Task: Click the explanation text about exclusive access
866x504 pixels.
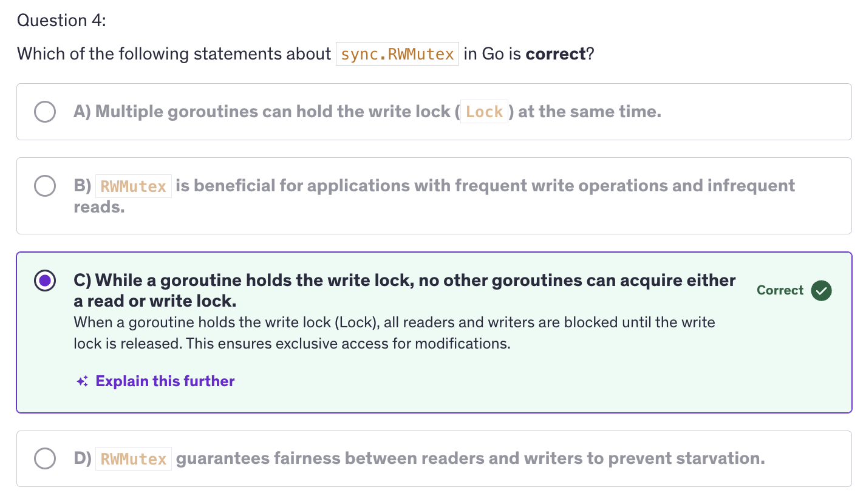Action: 394,333
